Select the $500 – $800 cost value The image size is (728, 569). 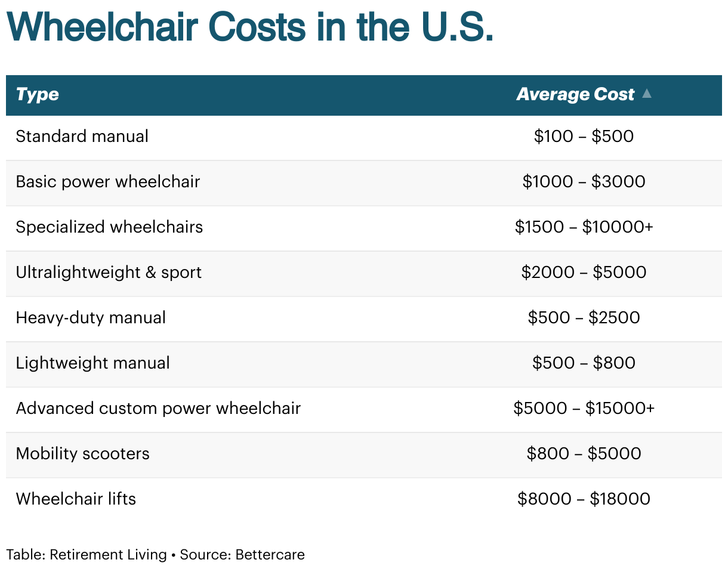[584, 363]
